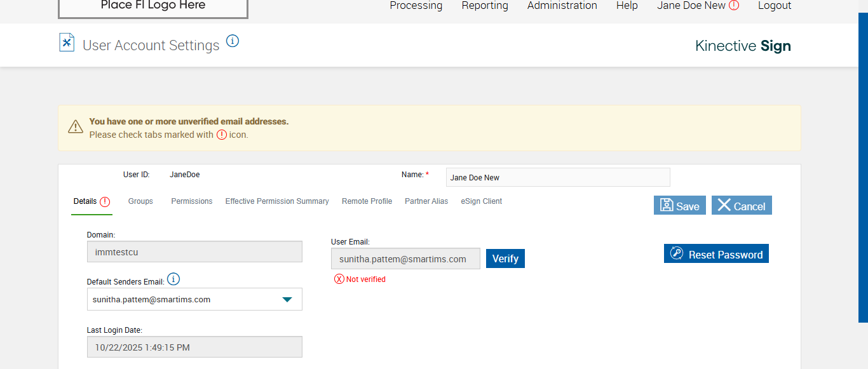This screenshot has width=868, height=369.
Task: Click the Reset Password button
Action: 716,254
